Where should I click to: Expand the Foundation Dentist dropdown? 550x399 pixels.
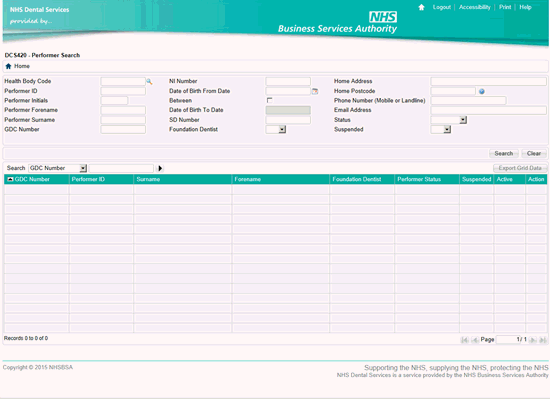(282, 130)
